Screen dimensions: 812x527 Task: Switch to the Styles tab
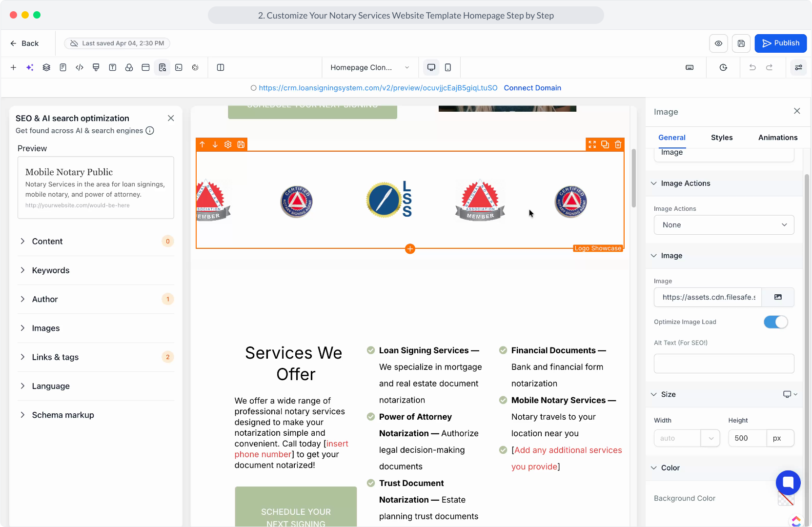(x=722, y=138)
